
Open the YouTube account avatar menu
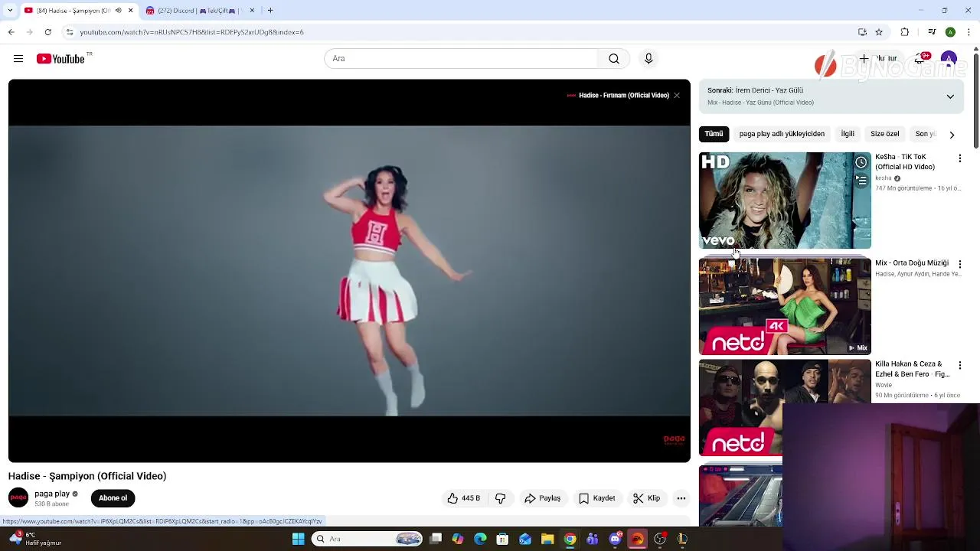click(x=949, y=59)
